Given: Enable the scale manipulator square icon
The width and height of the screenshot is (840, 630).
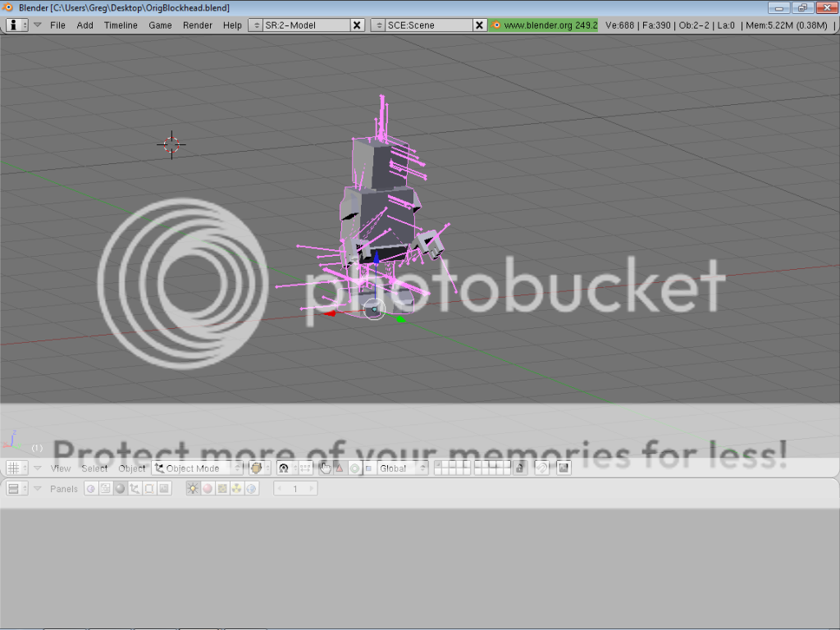Looking at the screenshot, I should [x=368, y=468].
